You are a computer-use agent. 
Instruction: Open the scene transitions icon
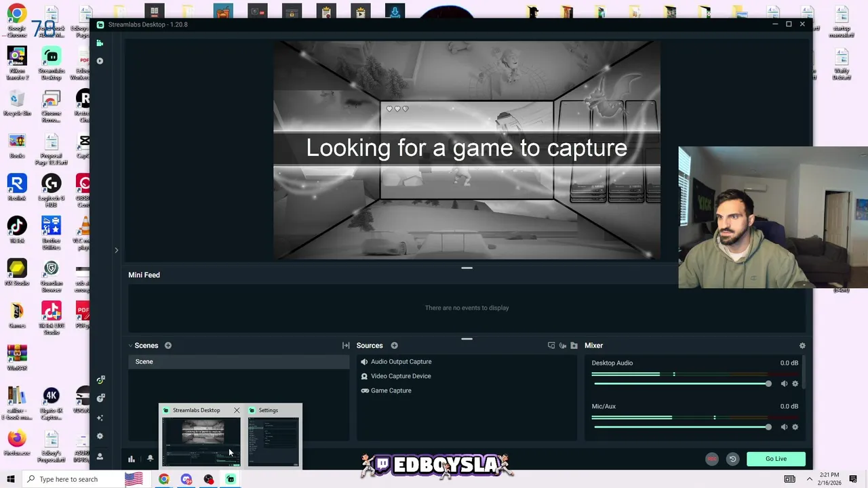tap(346, 346)
